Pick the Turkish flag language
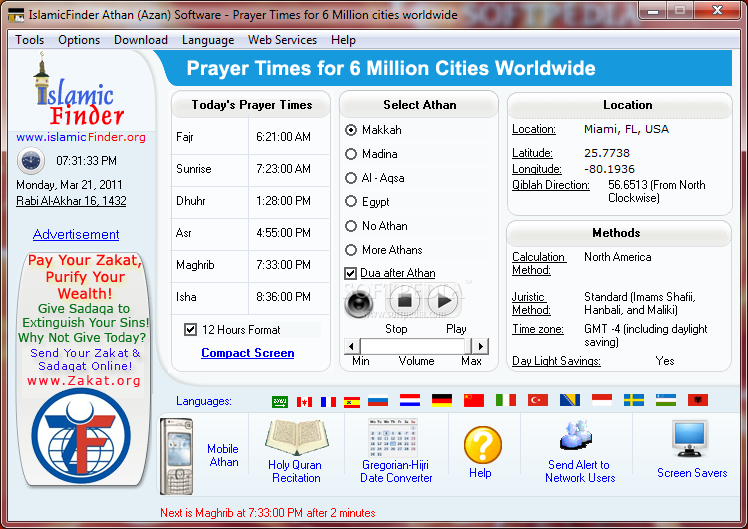The height and width of the screenshot is (529, 748). 538,400
